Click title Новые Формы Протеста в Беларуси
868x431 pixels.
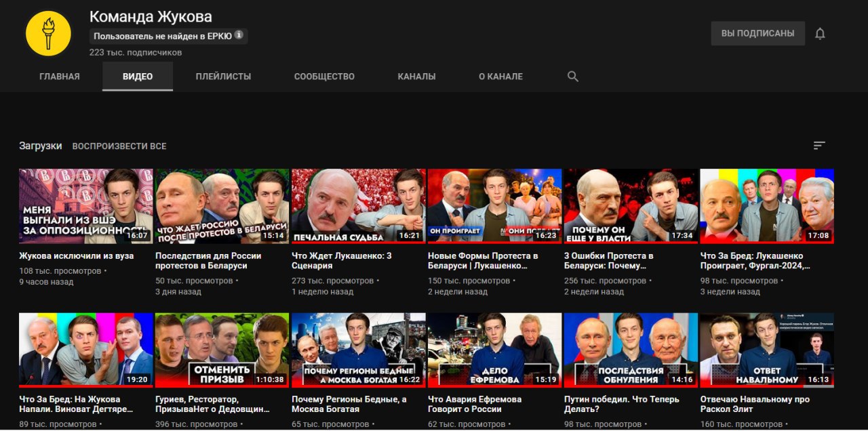483,261
